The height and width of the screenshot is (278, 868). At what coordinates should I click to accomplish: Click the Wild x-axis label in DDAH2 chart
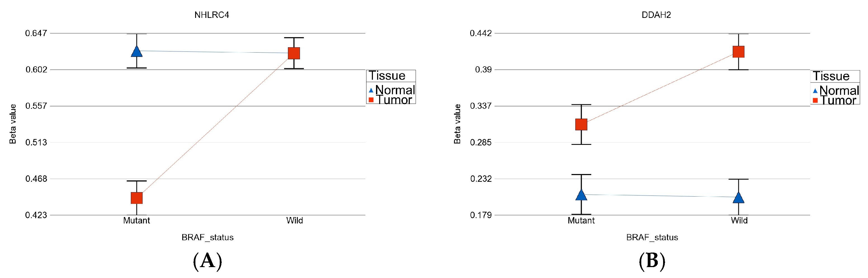pyautogui.click(x=739, y=221)
